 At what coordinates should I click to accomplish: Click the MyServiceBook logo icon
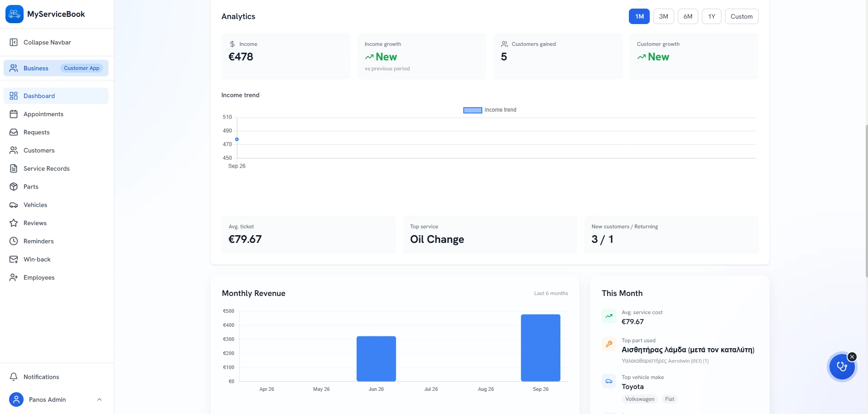click(x=15, y=14)
